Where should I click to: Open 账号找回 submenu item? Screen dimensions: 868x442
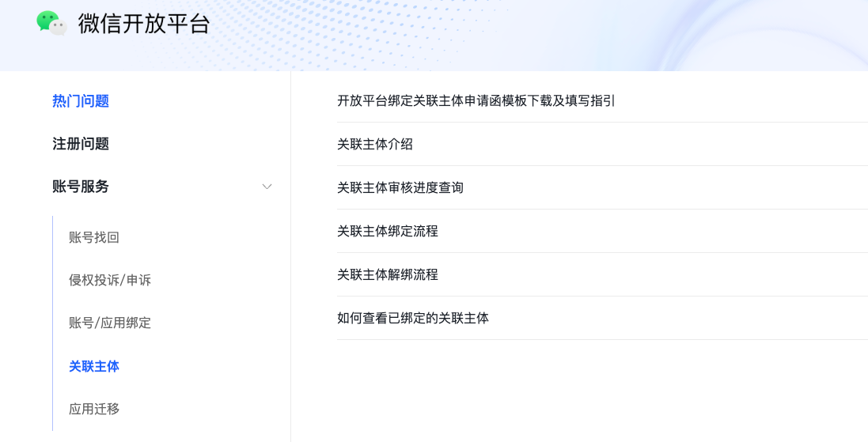tap(94, 238)
